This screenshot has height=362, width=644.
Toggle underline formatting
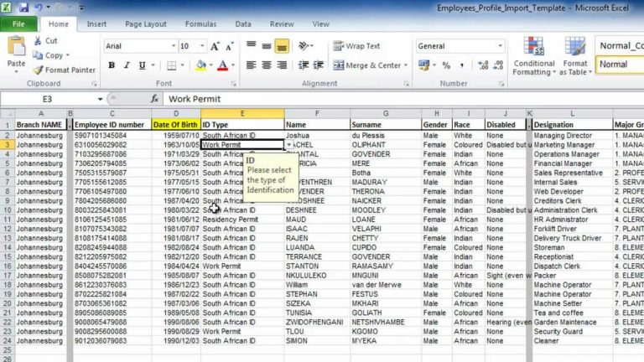tap(142, 65)
